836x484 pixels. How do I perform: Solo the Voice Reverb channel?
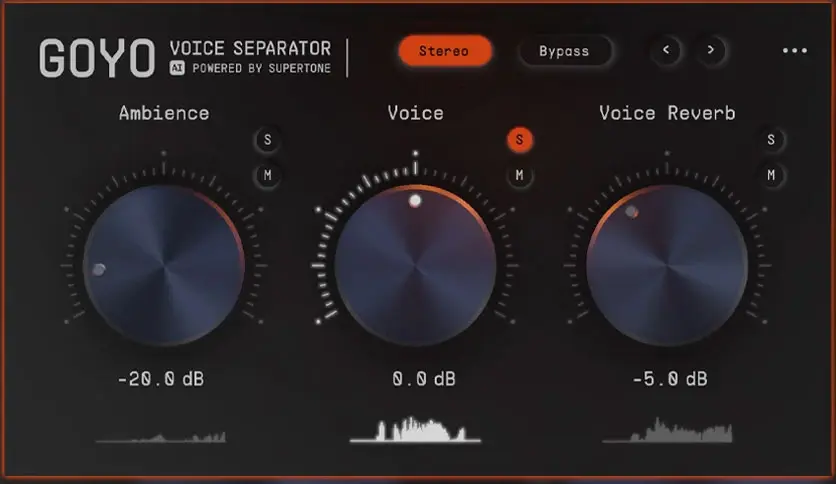pyautogui.click(x=771, y=140)
